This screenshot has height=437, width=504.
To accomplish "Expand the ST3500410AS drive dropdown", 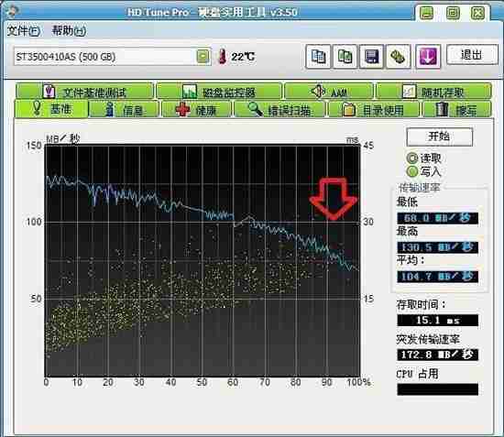I will tap(203, 57).
